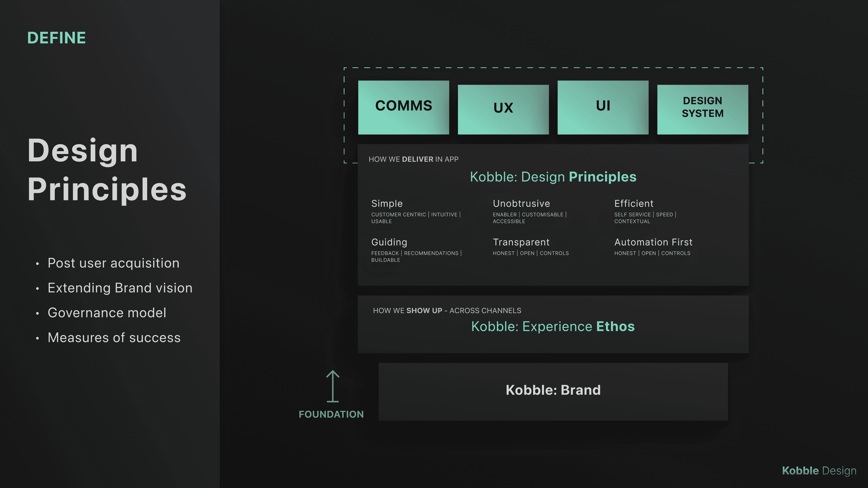Click the Measures of success bullet
868x488 pixels.
114,338
